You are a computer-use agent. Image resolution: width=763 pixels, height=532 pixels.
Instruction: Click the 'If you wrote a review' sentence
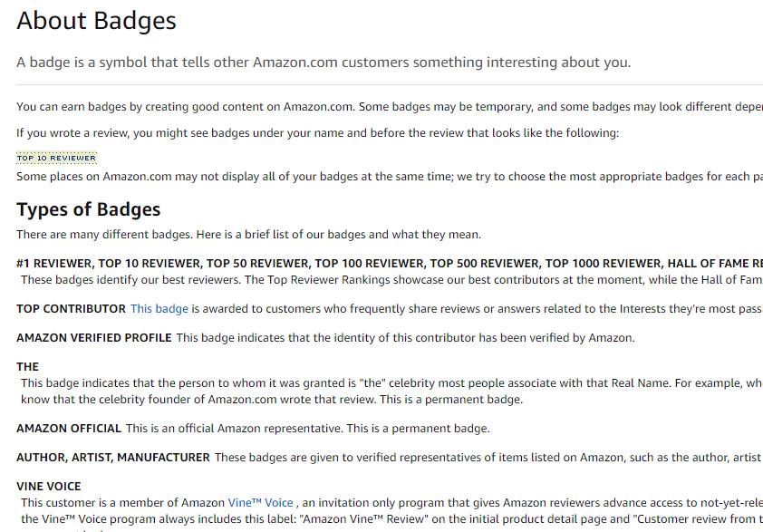pyautogui.click(x=318, y=133)
